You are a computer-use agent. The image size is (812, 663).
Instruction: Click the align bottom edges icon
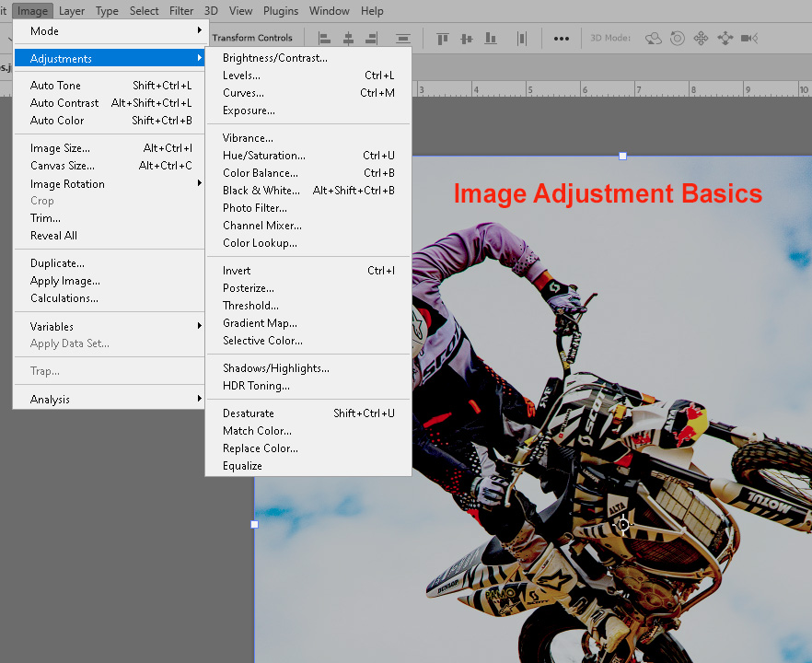(491, 38)
